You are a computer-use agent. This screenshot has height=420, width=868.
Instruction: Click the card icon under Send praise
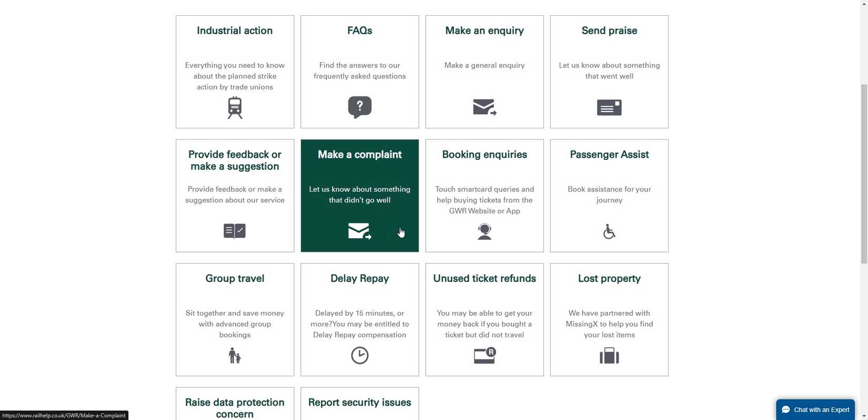coord(609,107)
